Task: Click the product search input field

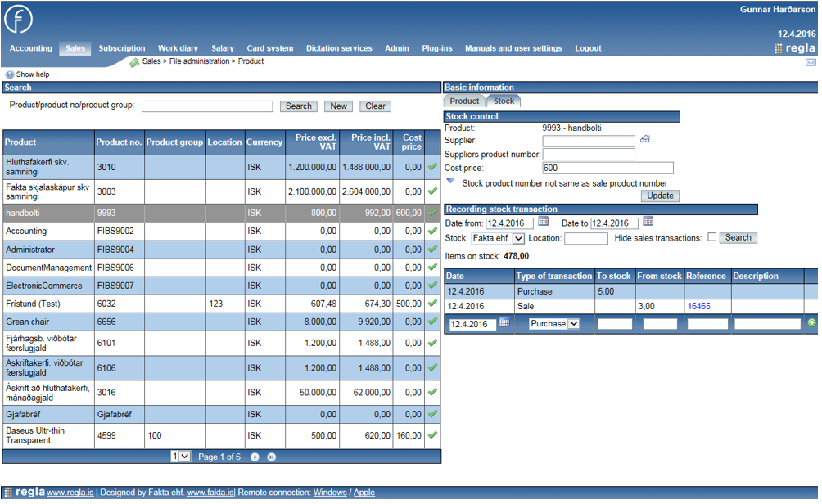Action: 207,106
